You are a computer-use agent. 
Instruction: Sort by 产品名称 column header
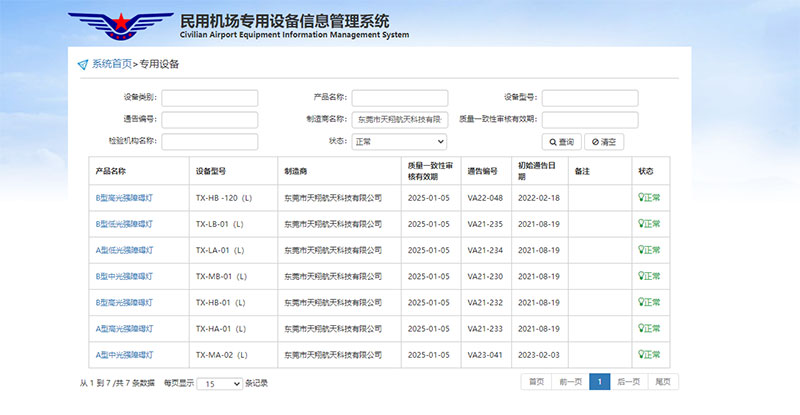point(111,171)
